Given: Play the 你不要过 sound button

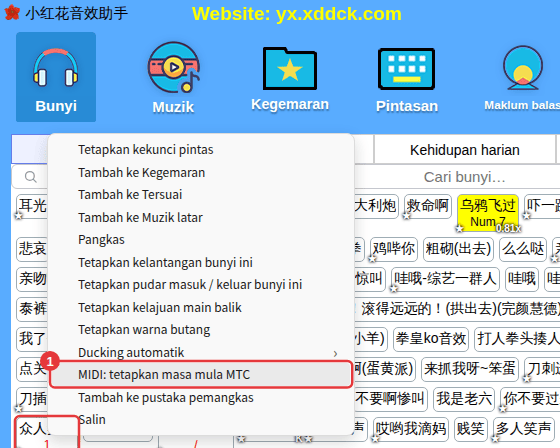Looking at the screenshot, I should point(530,398).
